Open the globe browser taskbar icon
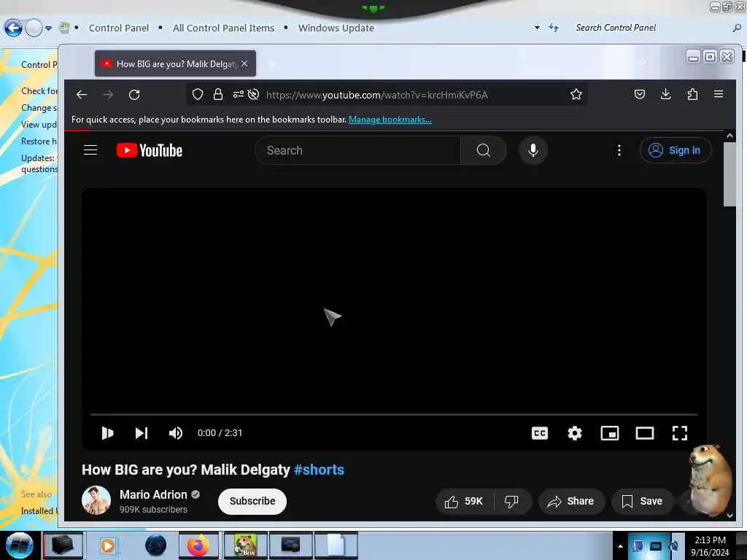This screenshot has height=560, width=747. click(156, 545)
